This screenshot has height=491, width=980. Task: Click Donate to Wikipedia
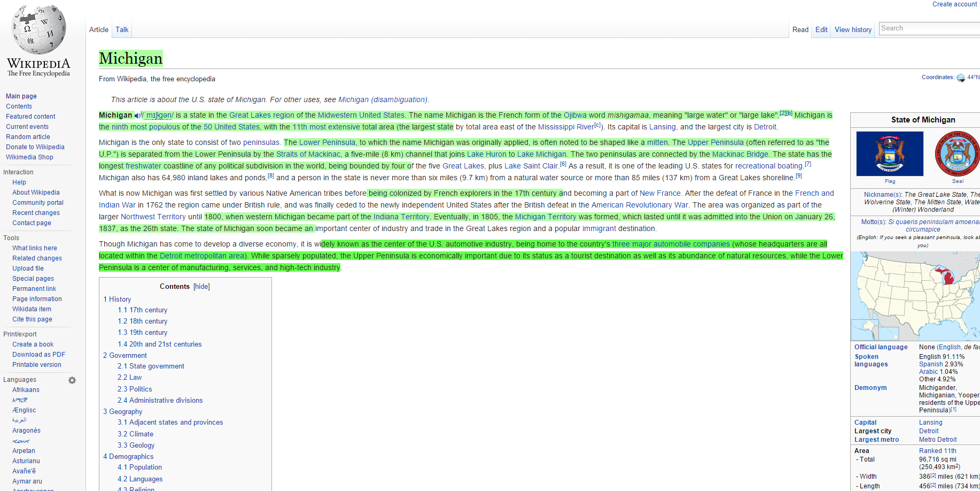pos(35,147)
